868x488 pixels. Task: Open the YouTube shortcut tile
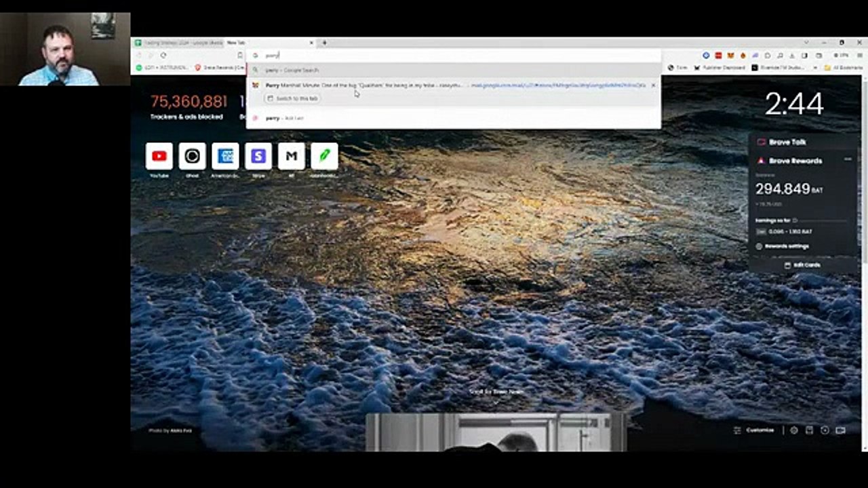pos(159,156)
